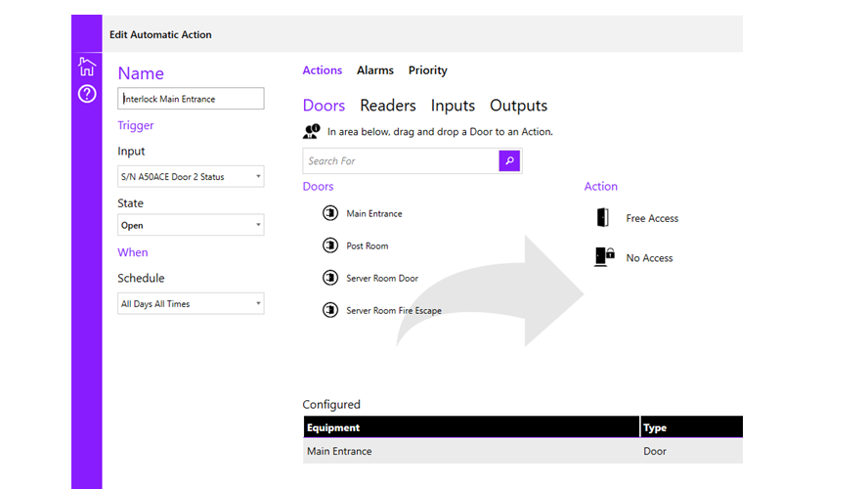868x489 pixels.
Task: Open the State dropdown showing Open
Action: pyautogui.click(x=191, y=225)
